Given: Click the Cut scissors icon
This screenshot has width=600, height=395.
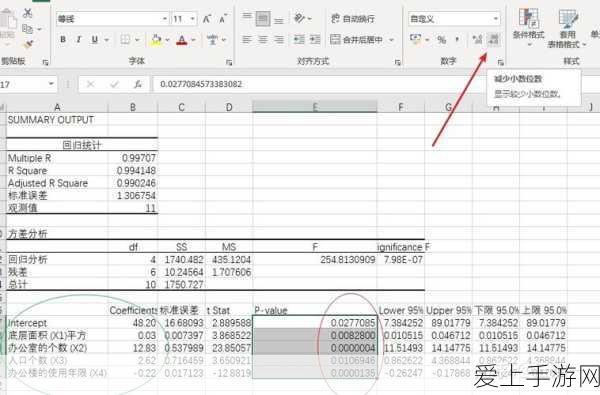Looking at the screenshot, I should click(28, 13).
